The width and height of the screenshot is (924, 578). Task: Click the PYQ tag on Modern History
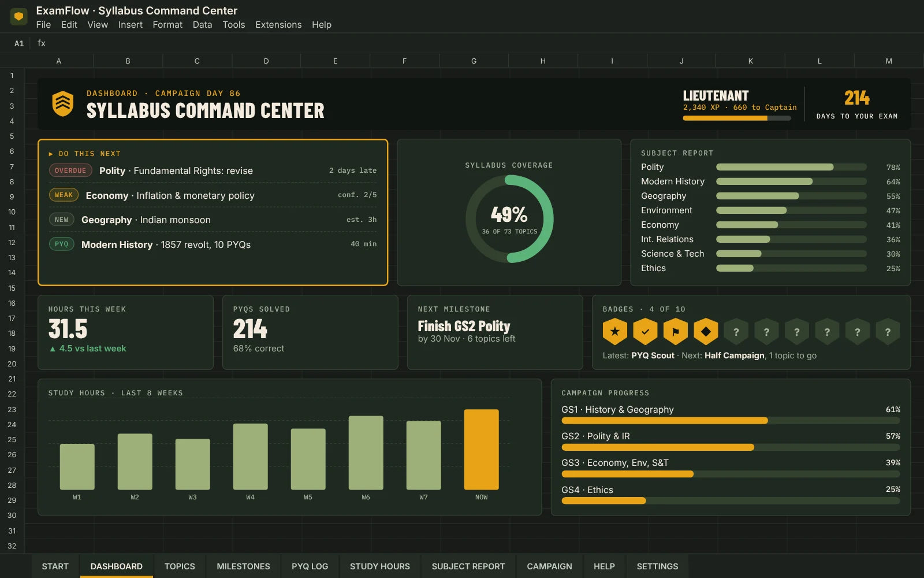(x=61, y=244)
